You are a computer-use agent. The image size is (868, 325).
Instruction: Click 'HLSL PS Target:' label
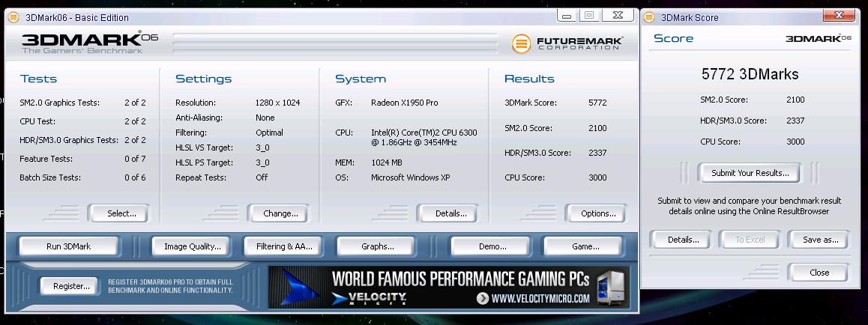pyautogui.click(x=205, y=162)
